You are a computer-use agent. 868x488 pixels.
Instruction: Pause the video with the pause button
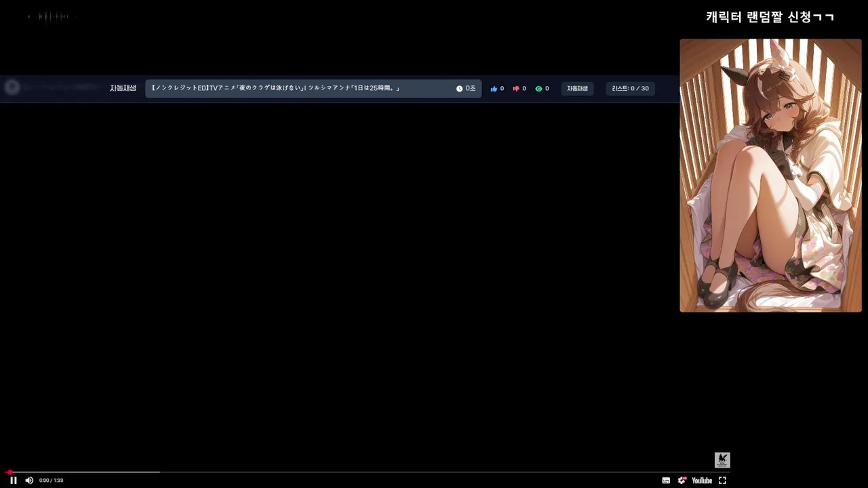pyautogui.click(x=13, y=481)
